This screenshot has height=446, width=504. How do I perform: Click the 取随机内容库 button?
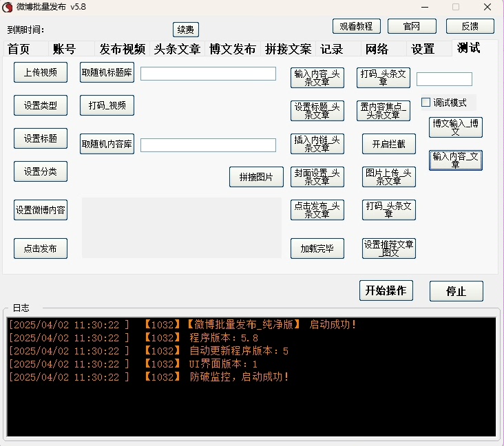(107, 144)
